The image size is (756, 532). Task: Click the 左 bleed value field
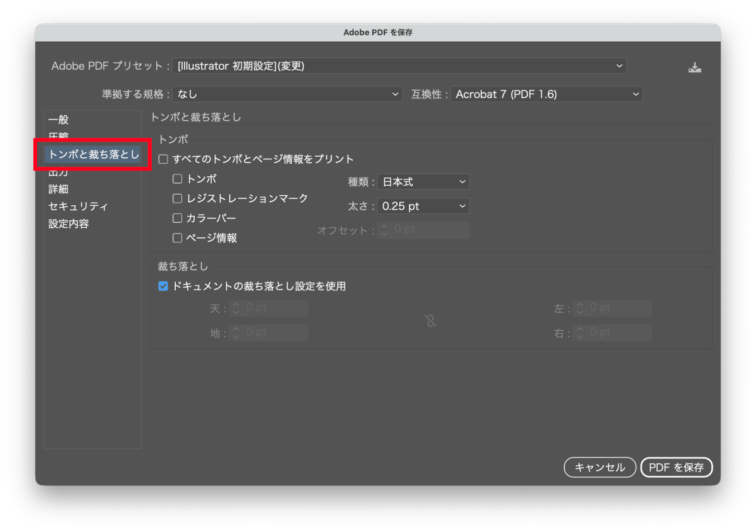(x=620, y=308)
